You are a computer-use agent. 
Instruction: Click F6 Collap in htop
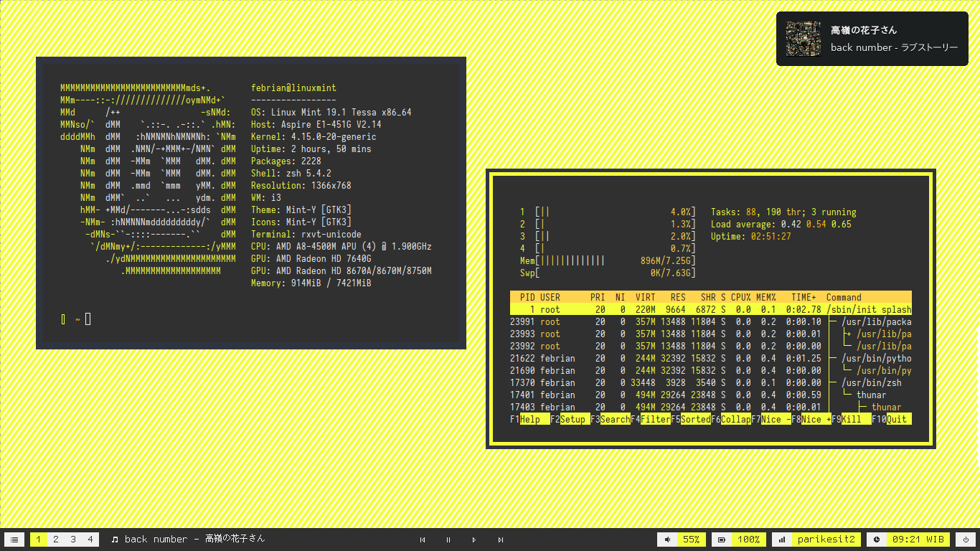(x=731, y=419)
